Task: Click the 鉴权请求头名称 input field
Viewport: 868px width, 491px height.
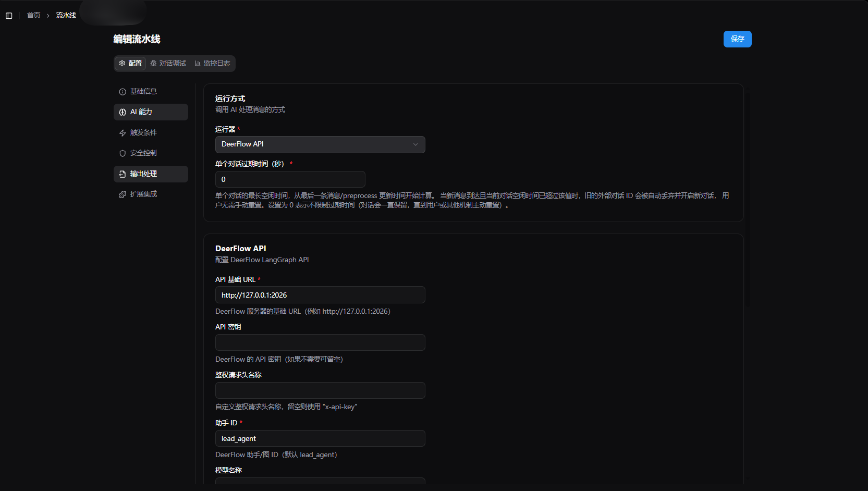Action: click(x=320, y=390)
